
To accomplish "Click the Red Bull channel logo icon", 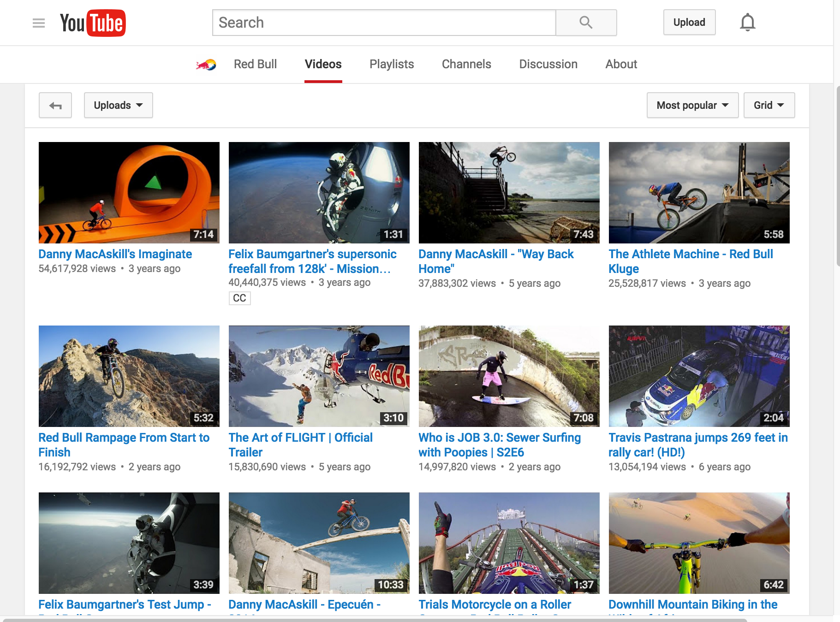I will tap(206, 65).
